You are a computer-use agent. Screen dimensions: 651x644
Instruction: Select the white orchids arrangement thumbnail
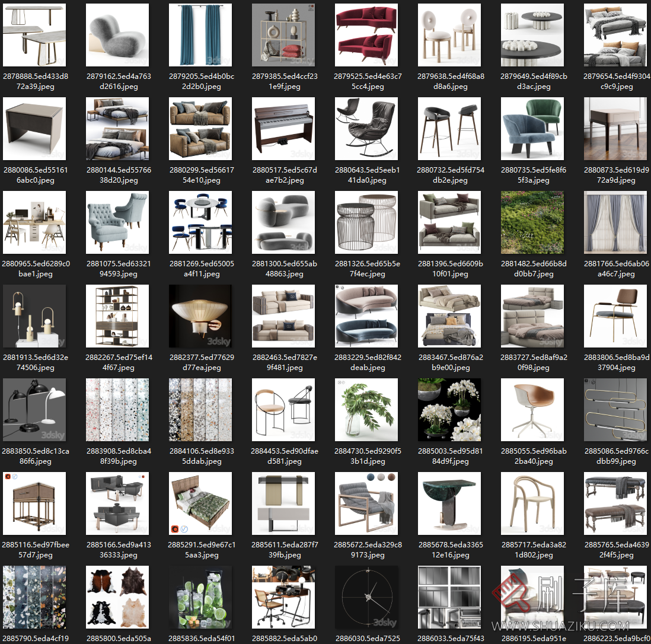[449, 409]
